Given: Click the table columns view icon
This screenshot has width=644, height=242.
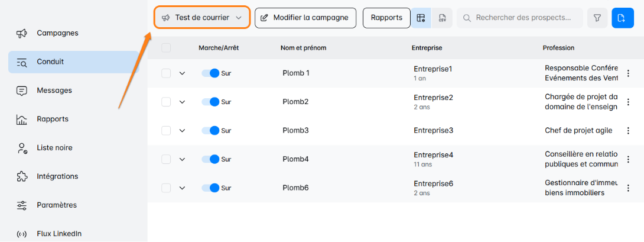Looking at the screenshot, I should coord(421,18).
